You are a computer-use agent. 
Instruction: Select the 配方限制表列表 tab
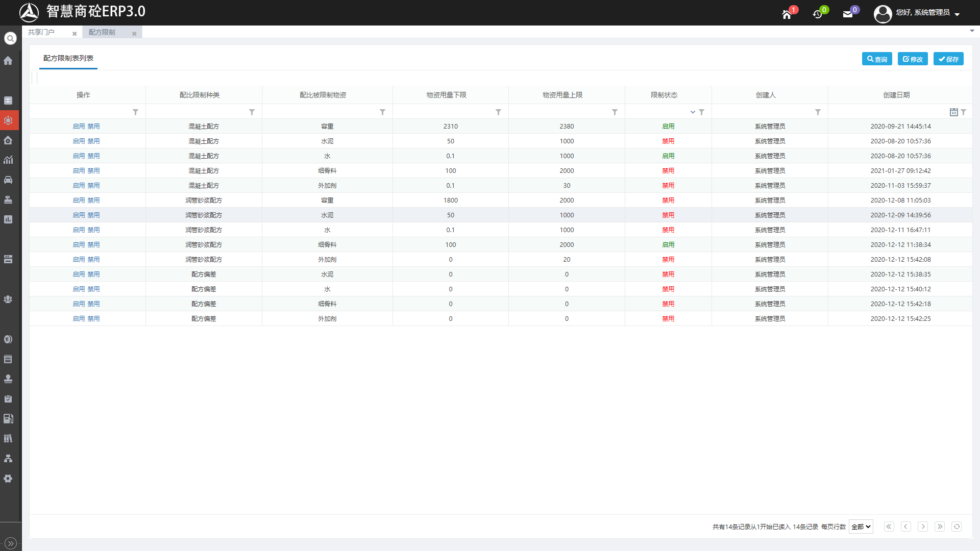click(x=68, y=58)
